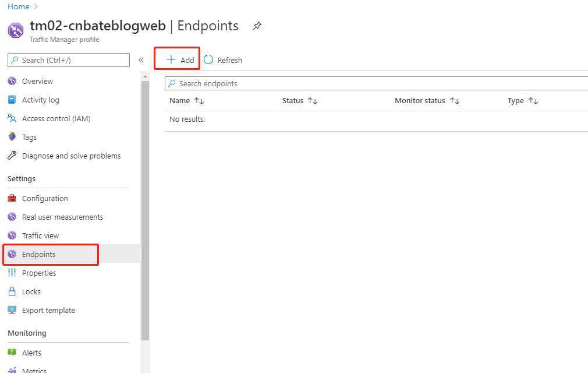Click the Monitoring section heading
The width and height of the screenshot is (588, 373).
(x=27, y=333)
